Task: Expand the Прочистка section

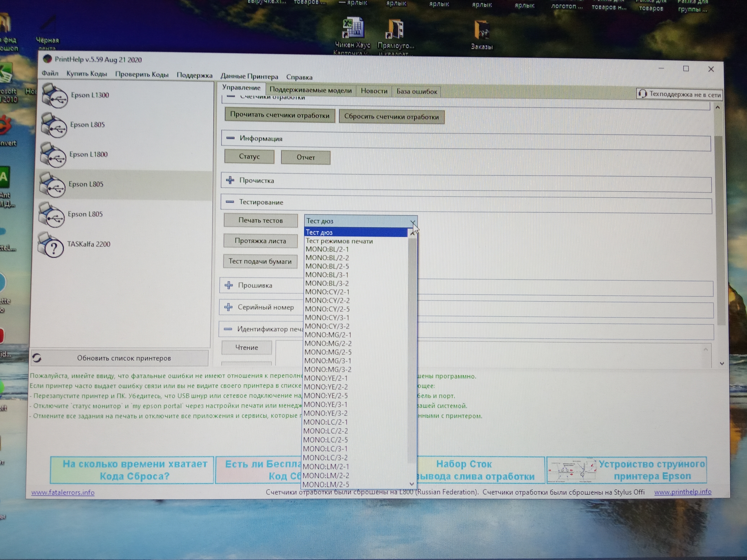Action: click(230, 180)
